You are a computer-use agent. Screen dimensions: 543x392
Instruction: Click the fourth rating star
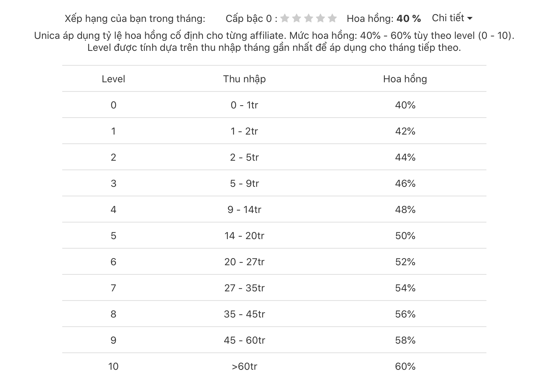(x=321, y=18)
